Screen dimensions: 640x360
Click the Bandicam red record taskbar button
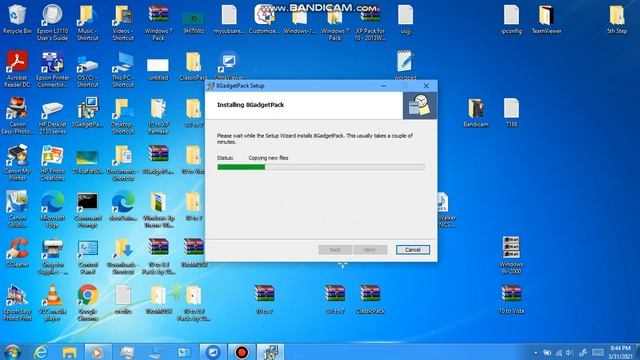pos(242,352)
